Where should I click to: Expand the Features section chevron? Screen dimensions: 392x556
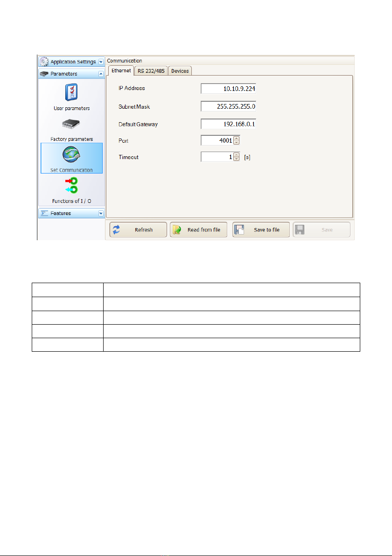101,213
